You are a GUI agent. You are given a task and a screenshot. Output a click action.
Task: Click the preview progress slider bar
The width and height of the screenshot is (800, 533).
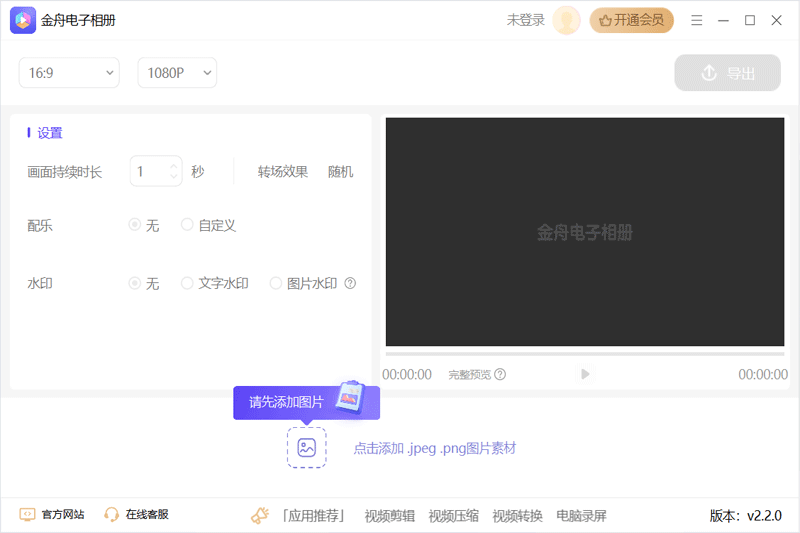pos(585,353)
